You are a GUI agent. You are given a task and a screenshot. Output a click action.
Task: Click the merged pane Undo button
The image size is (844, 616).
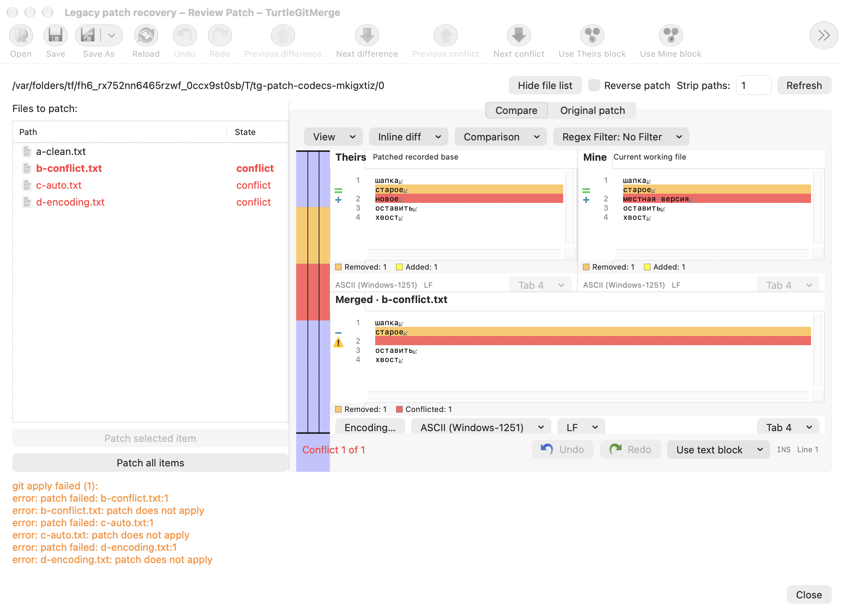(x=562, y=450)
